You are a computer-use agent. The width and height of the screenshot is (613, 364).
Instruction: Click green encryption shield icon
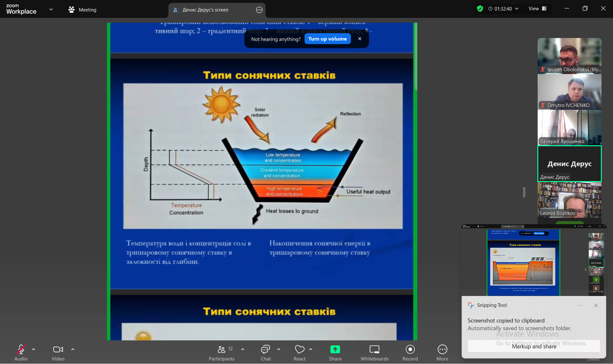[x=480, y=9]
